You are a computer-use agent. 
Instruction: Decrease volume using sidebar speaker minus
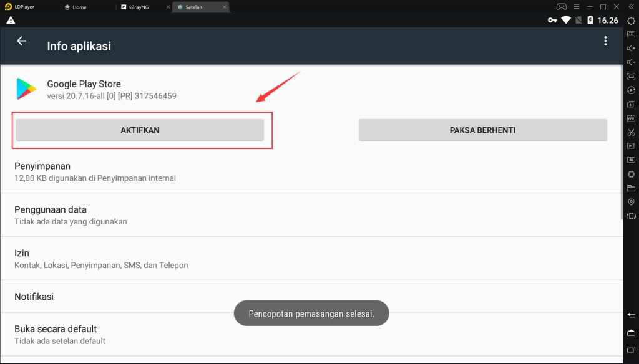[632, 62]
